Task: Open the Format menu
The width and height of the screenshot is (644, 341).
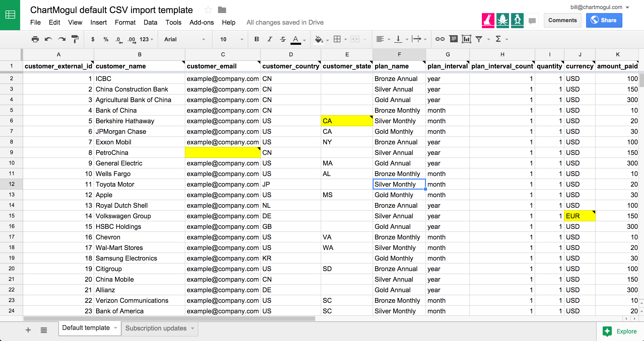Action: coord(125,22)
